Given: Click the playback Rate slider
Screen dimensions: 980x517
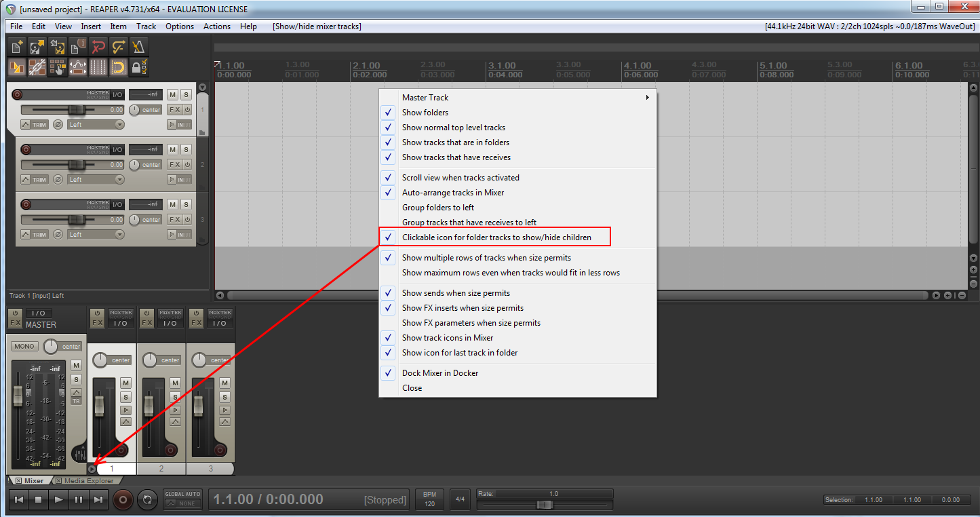Looking at the screenshot, I should point(544,504).
